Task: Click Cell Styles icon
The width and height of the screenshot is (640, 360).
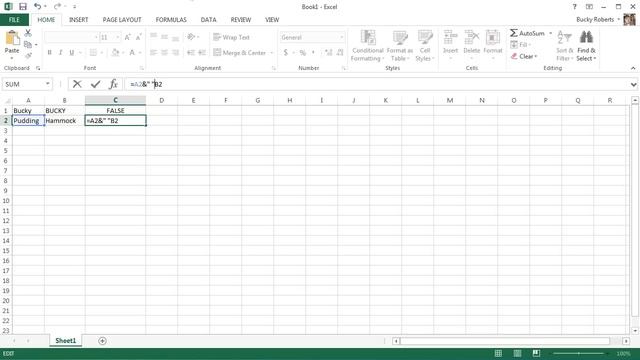Action: point(425,38)
